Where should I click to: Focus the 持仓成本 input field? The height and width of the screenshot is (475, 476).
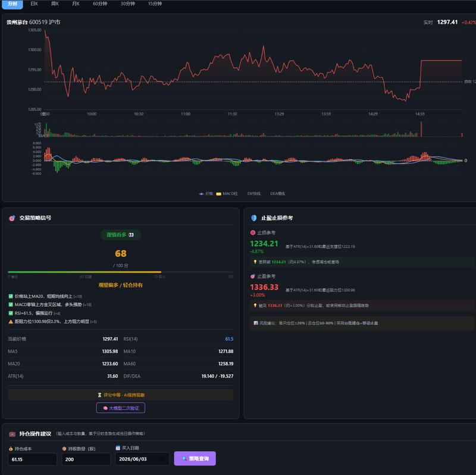(x=32, y=459)
